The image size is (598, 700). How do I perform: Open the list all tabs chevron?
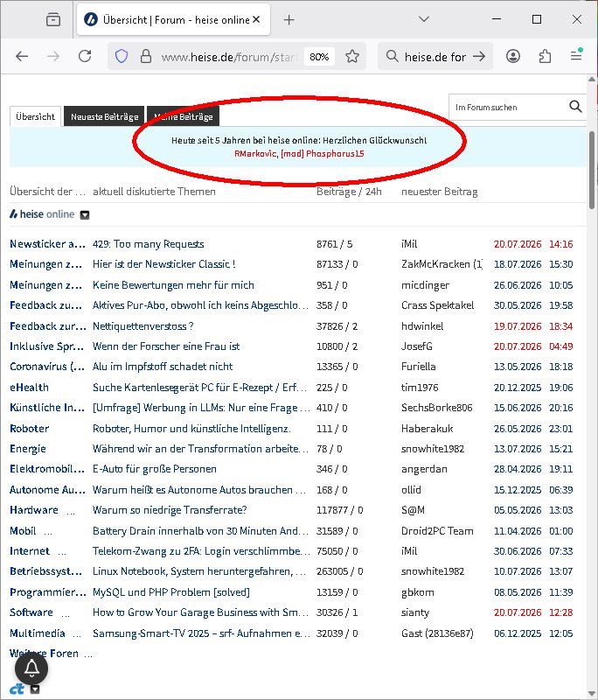click(424, 19)
